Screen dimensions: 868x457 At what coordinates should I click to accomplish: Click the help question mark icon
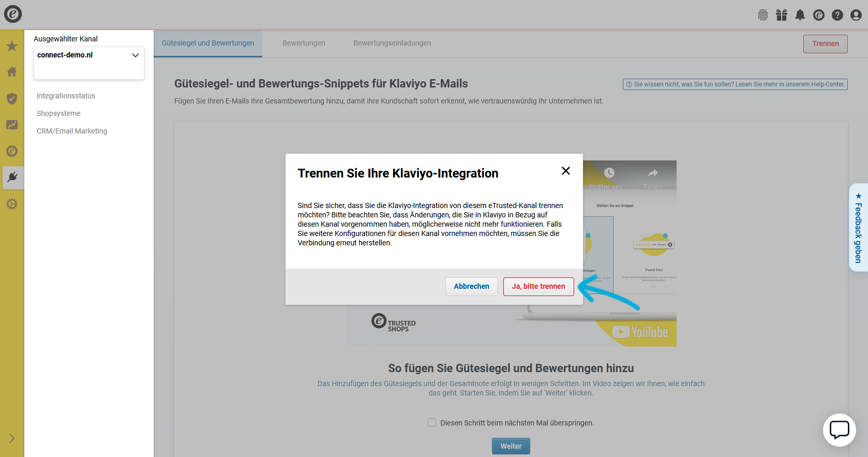pyautogui.click(x=837, y=15)
